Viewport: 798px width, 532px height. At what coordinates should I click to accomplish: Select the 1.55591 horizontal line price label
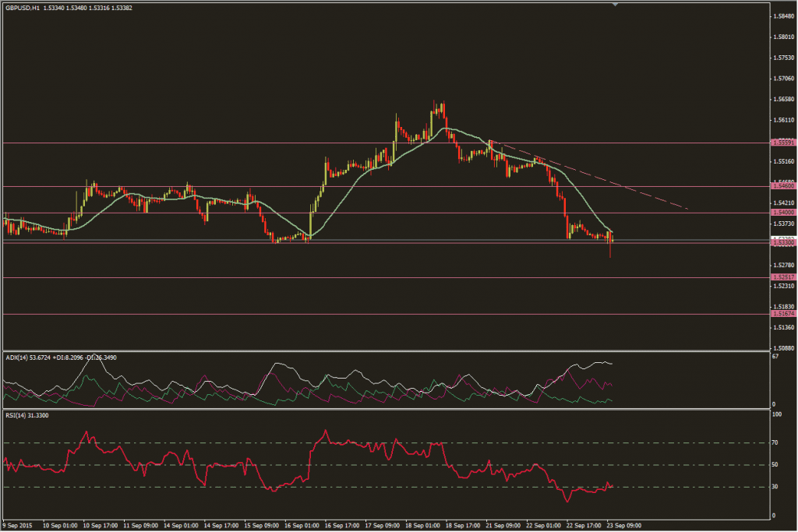click(784, 143)
